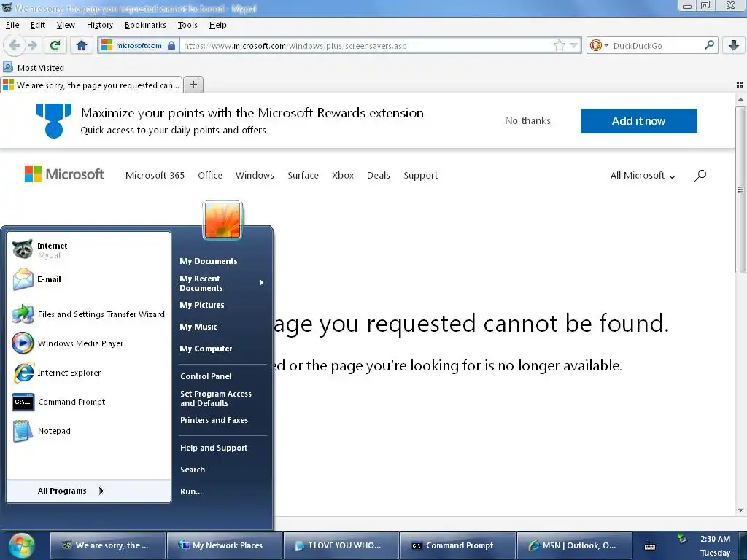747x560 pixels.
Task: Open the Help menu
Action: [x=217, y=25]
